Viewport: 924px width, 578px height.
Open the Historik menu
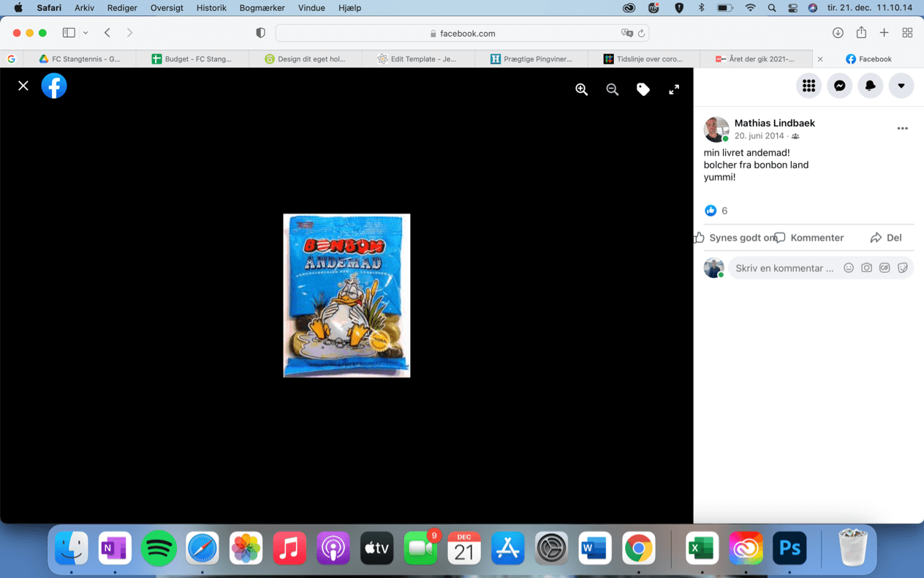coord(211,8)
